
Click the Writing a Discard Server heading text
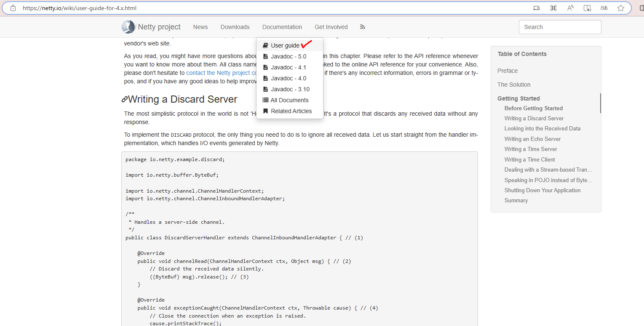[182, 99]
